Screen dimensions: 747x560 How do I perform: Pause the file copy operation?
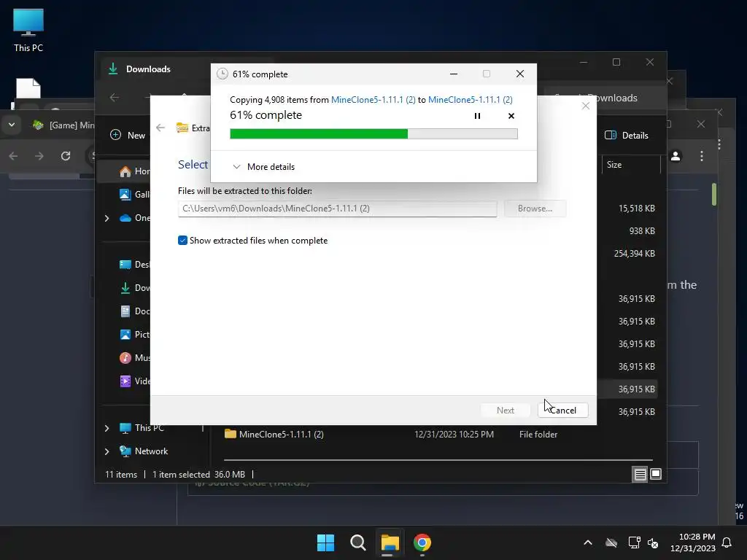pos(477,116)
